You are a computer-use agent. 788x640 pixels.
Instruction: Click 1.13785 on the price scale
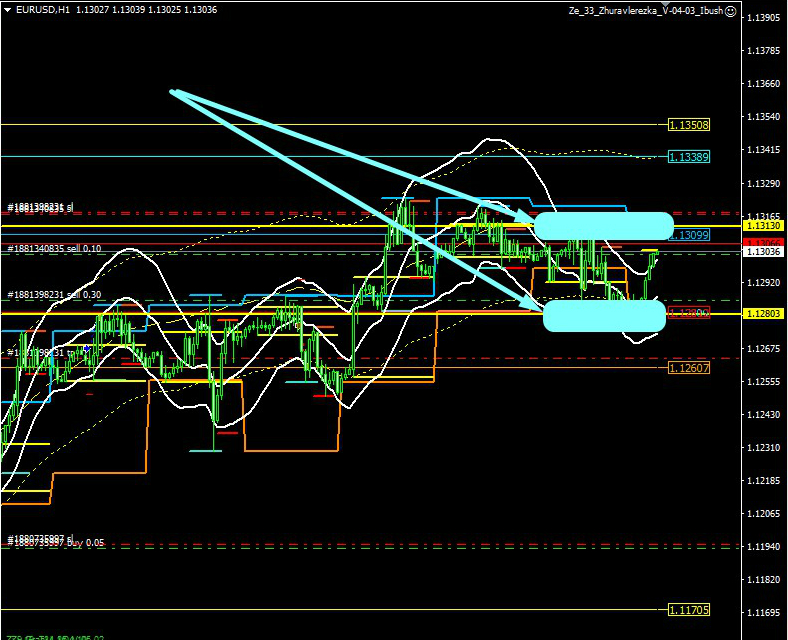763,51
